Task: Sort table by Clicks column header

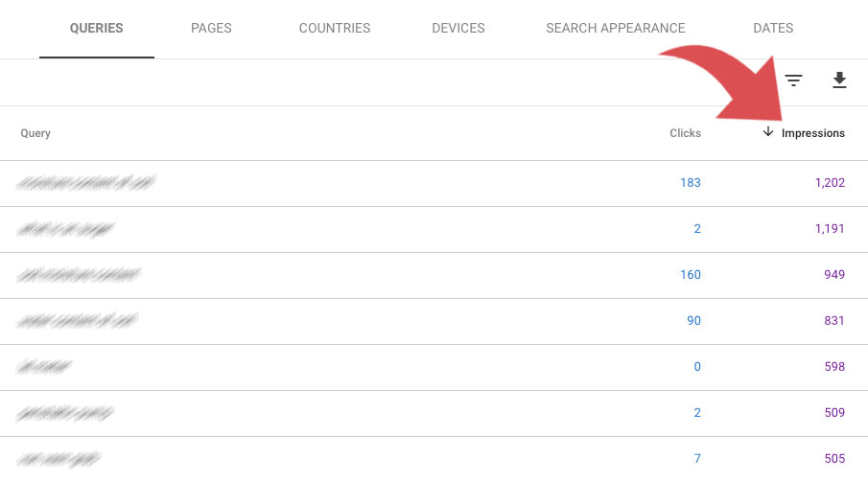Action: point(685,133)
